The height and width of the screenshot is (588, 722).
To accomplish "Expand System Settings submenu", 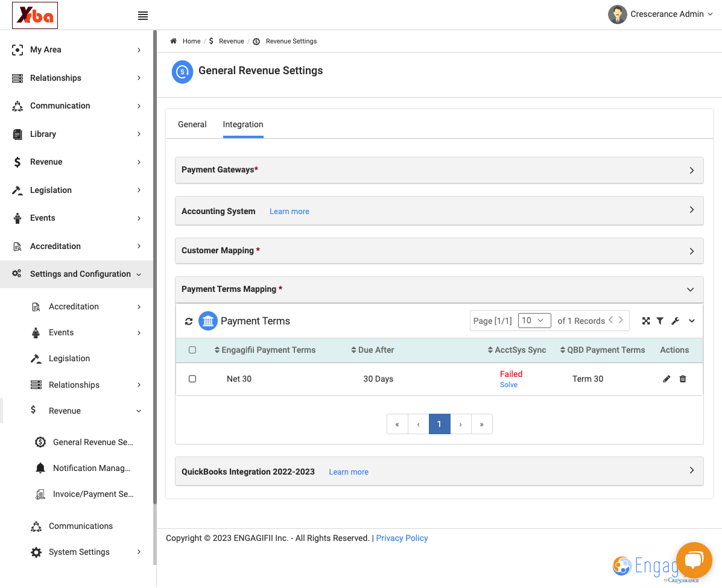I will click(86, 552).
